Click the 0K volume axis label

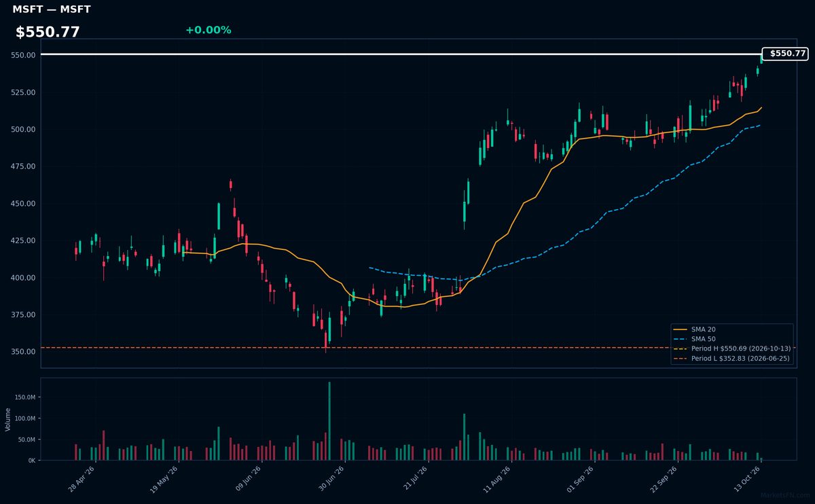pyautogui.click(x=31, y=461)
